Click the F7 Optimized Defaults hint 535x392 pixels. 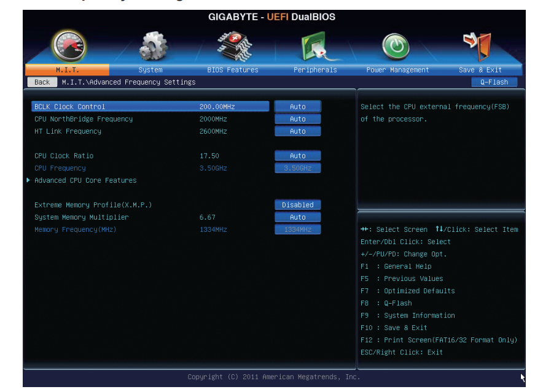(x=408, y=291)
